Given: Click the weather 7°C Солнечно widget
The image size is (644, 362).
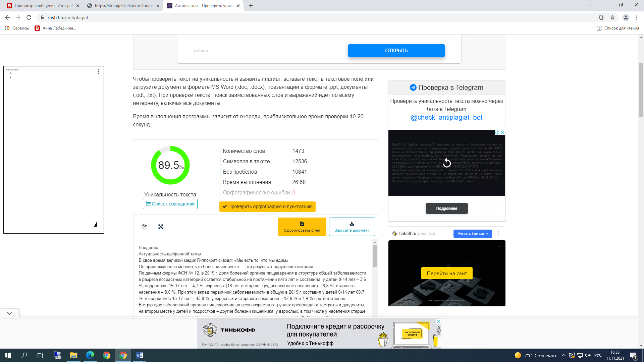Looking at the screenshot, I should pos(535,355).
